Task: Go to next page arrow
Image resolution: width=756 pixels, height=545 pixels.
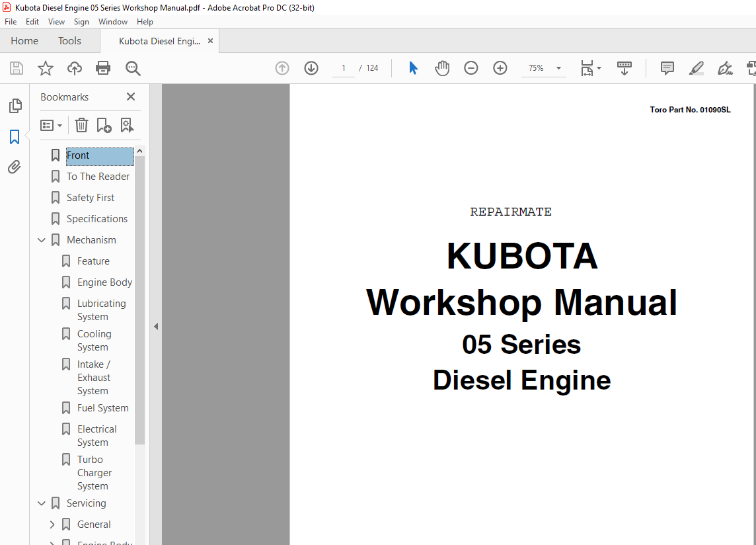Action: click(x=311, y=68)
